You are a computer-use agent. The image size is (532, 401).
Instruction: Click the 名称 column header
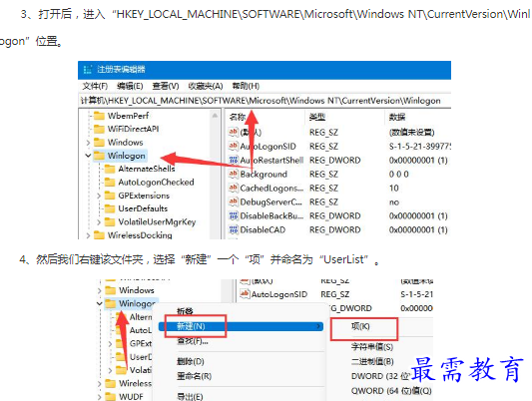point(238,118)
